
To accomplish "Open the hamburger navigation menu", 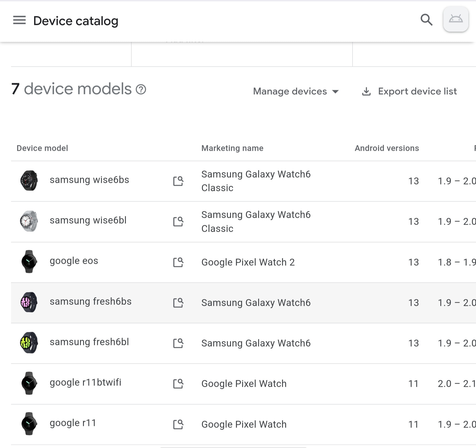I will 19,20.
